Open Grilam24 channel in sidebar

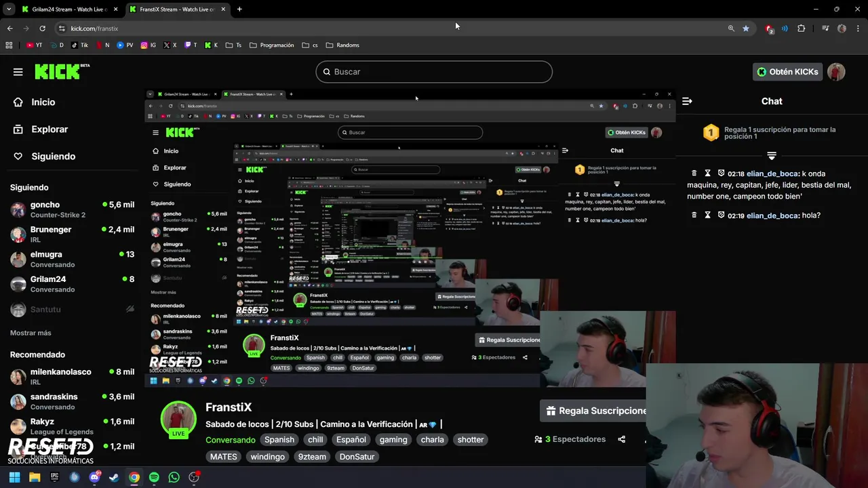(72, 284)
